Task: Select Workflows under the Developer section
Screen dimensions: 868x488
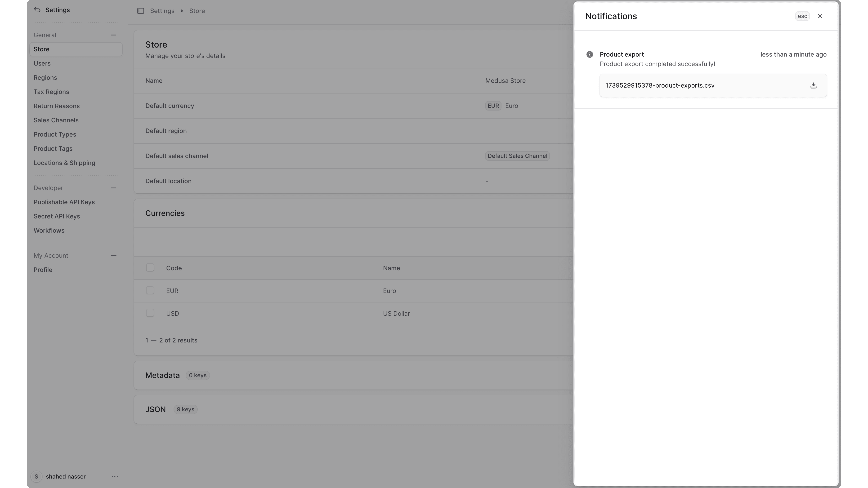Action: click(49, 230)
